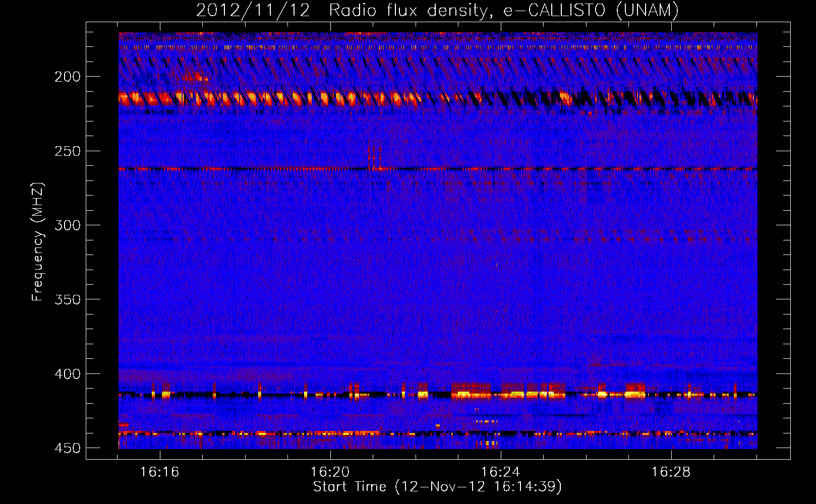Image resolution: width=816 pixels, height=504 pixels.
Task: Click the 450 frequency tick label
Action: point(68,448)
